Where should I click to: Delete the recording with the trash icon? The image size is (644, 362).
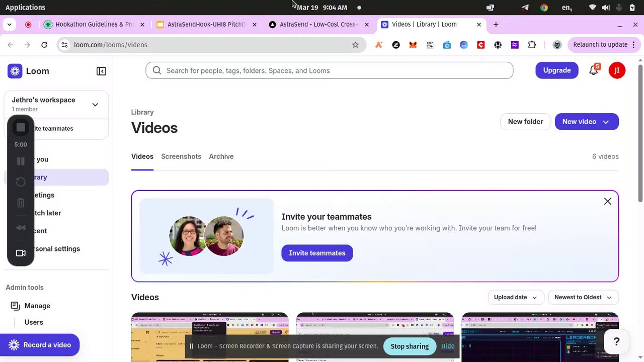click(x=21, y=203)
